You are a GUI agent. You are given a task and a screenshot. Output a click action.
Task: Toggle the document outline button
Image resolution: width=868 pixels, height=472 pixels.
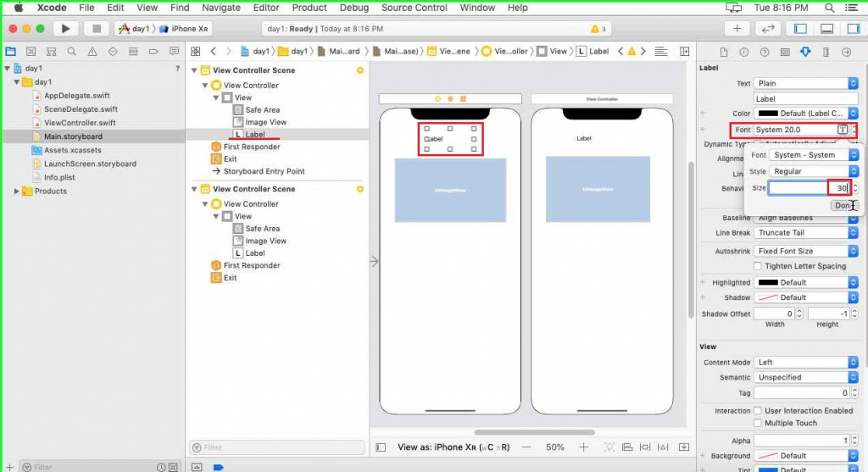pos(381,447)
